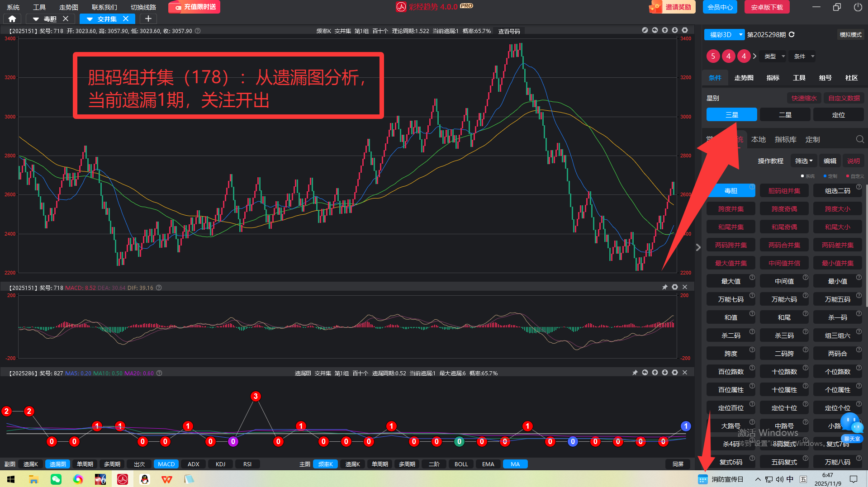Open WeChat from the Windows taskbar
The height and width of the screenshot is (487, 868).
click(x=56, y=479)
